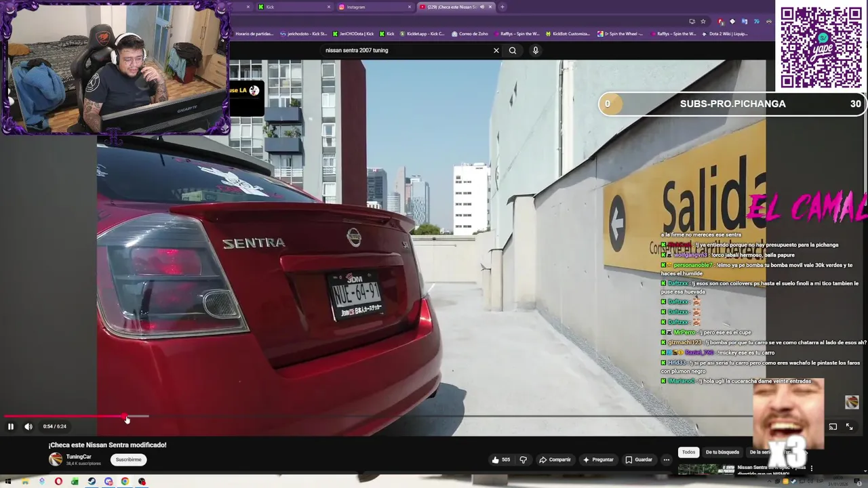Open the Dota 2 Wiki Liquipedia bookmark
This screenshot has height=488, width=868.
click(x=724, y=34)
